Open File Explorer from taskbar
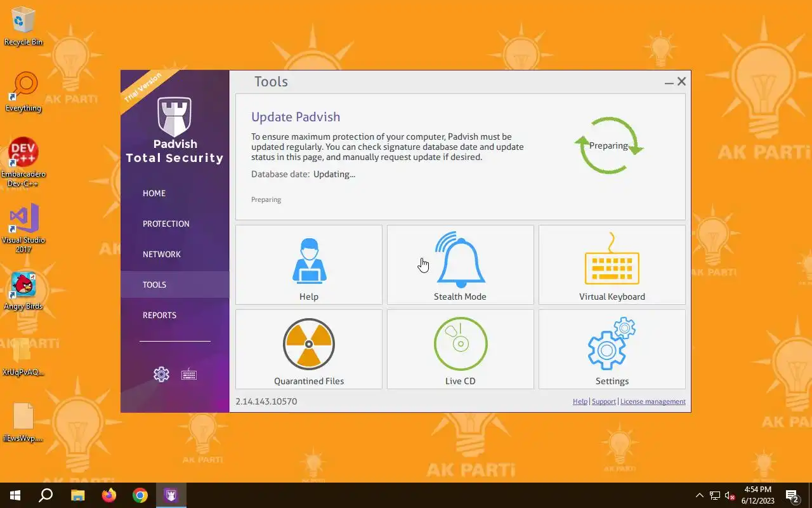Image resolution: width=812 pixels, height=508 pixels. tap(77, 495)
